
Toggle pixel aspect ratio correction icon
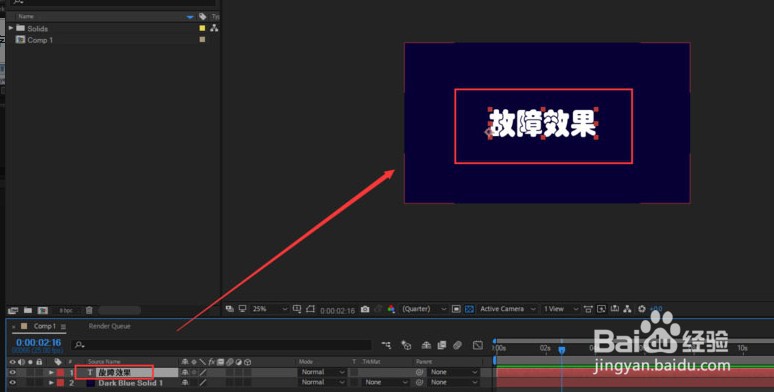[x=588, y=309]
